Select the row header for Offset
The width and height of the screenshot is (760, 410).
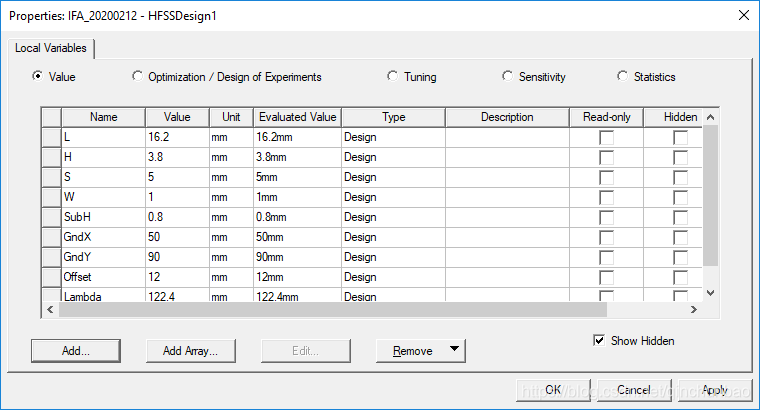point(51,277)
